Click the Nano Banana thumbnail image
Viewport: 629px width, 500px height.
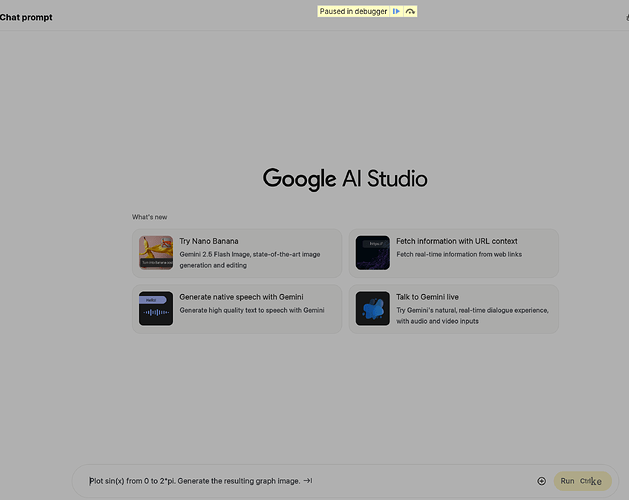click(156, 252)
